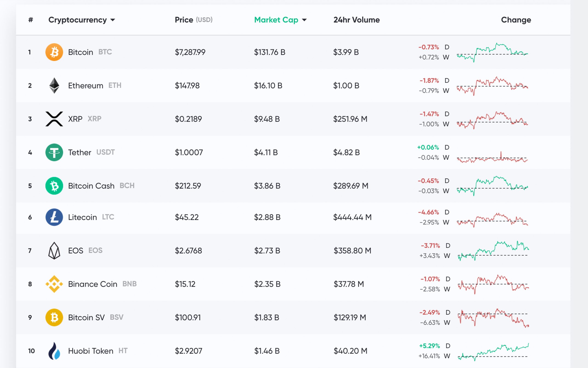Click Bitcoin price $7,287.99
The height and width of the screenshot is (368, 588).
(190, 52)
